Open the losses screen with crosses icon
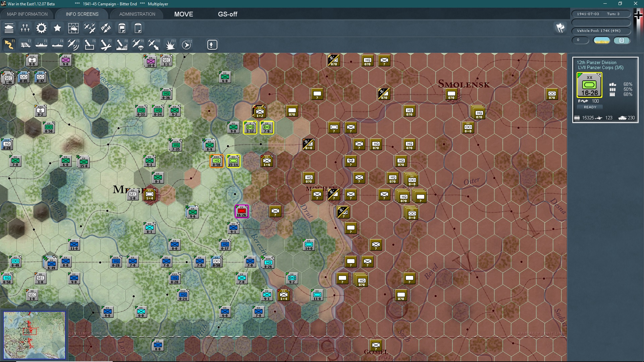The height and width of the screenshot is (362, 644). point(25,28)
